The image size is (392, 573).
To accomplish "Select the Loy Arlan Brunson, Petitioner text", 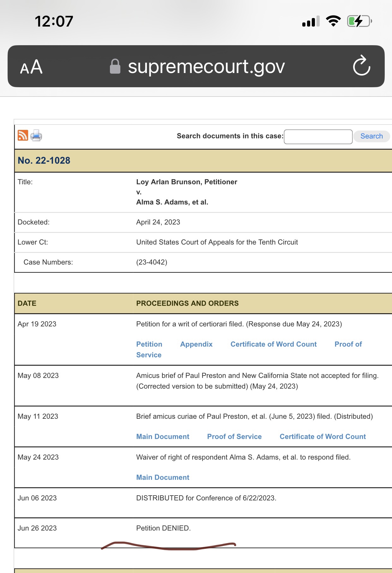I will (187, 182).
